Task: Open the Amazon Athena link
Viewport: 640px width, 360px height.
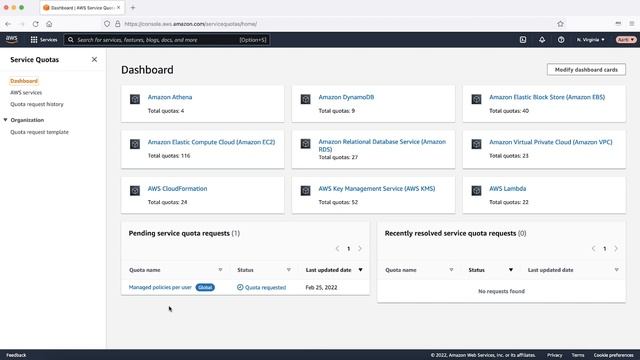Action: click(x=170, y=97)
